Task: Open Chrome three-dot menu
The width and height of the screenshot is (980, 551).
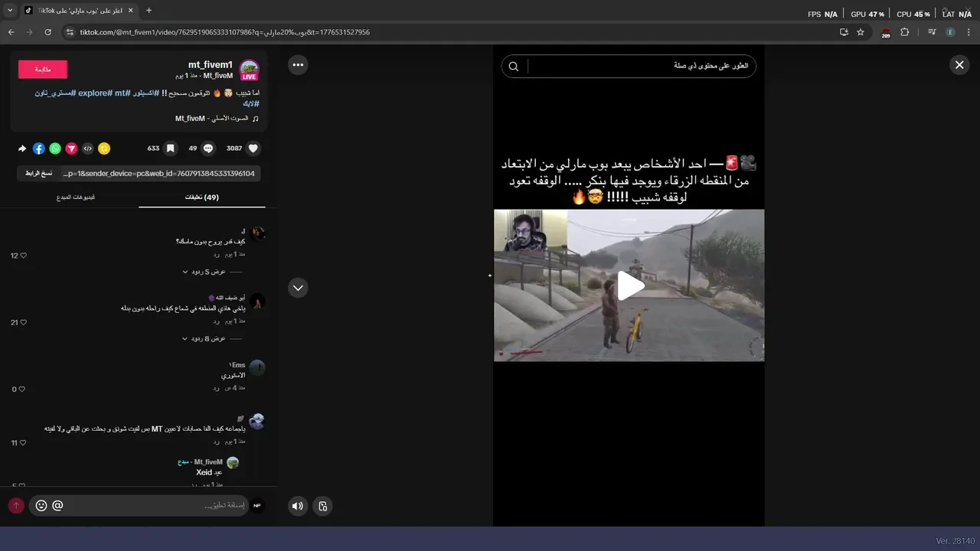Action: pos(969,32)
